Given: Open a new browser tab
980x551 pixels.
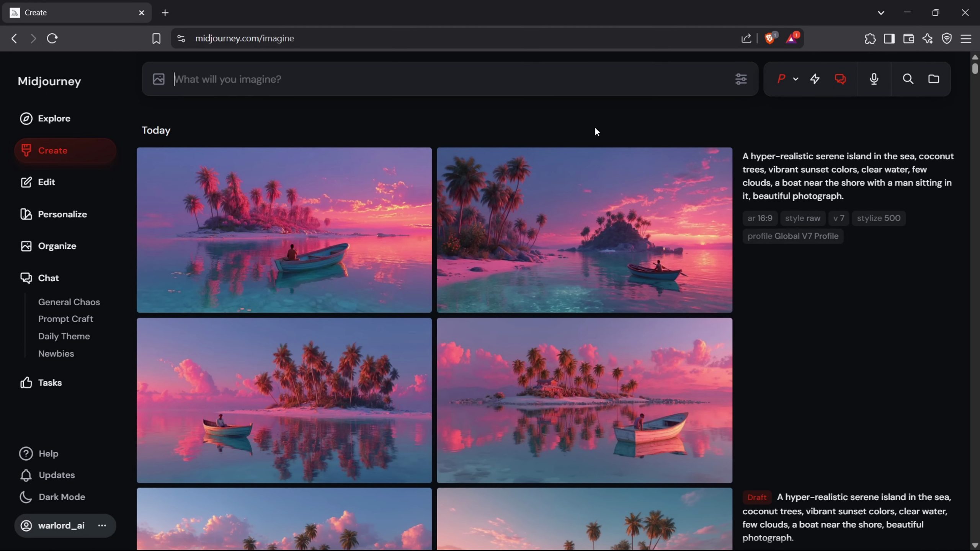Looking at the screenshot, I should click(165, 13).
